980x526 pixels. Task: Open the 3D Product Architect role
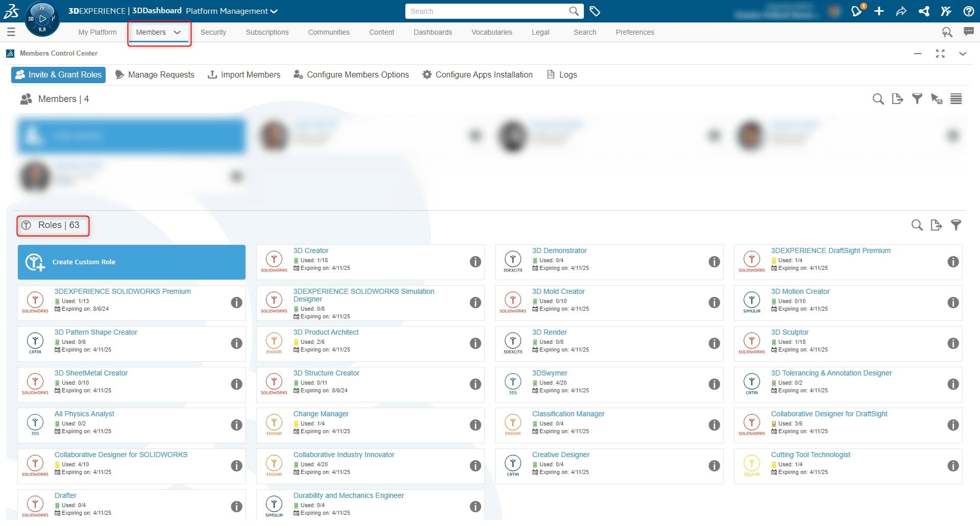[326, 332]
